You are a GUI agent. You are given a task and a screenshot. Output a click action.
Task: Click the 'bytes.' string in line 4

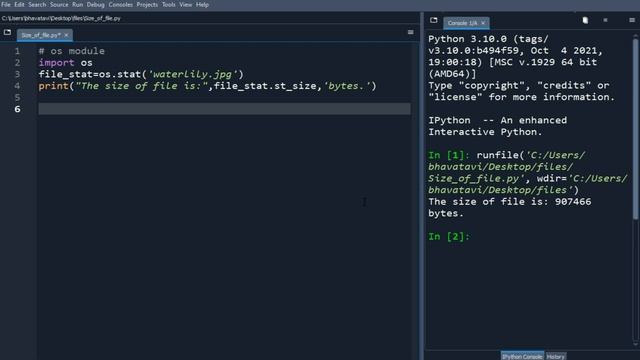347,86
